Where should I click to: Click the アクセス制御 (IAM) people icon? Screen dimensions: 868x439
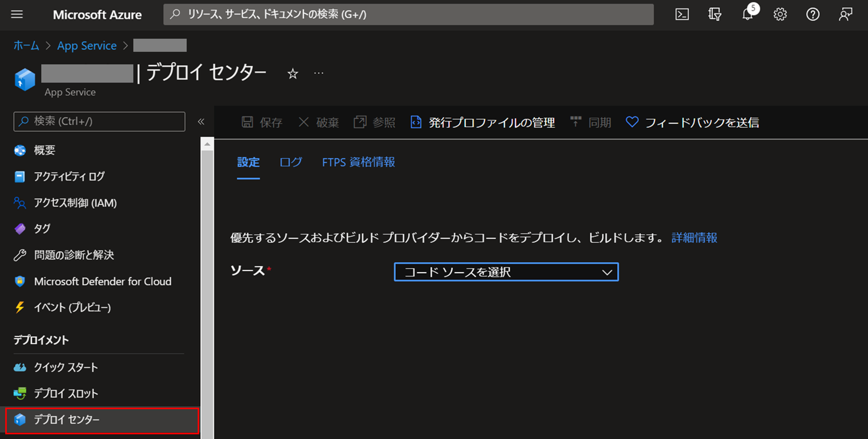pos(20,203)
